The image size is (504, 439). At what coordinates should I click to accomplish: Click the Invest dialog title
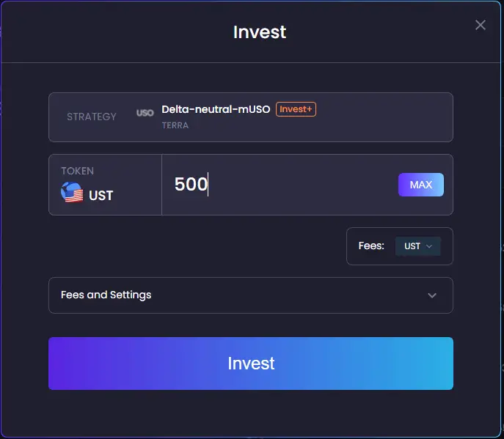point(259,32)
